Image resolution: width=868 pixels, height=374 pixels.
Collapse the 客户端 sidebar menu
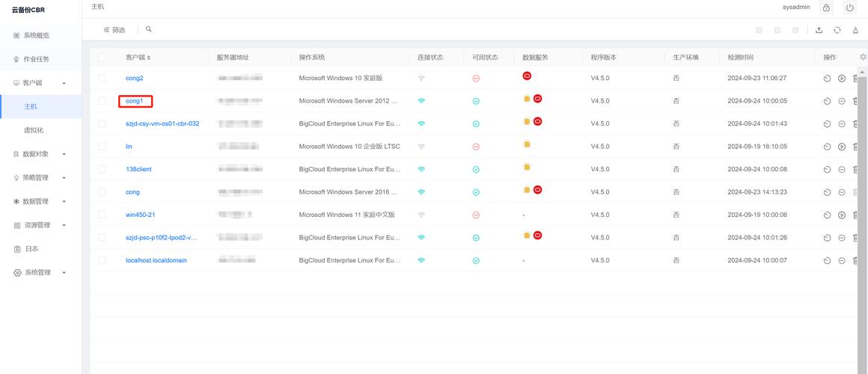[x=64, y=83]
